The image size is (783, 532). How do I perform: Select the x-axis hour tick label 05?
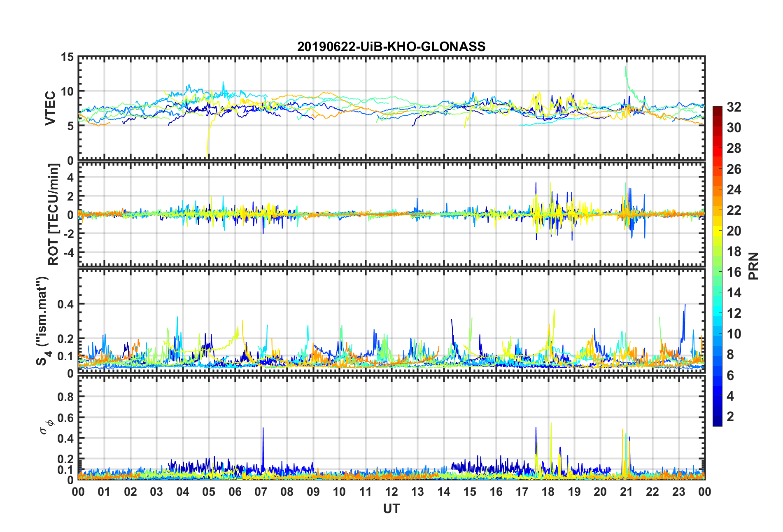point(209,492)
